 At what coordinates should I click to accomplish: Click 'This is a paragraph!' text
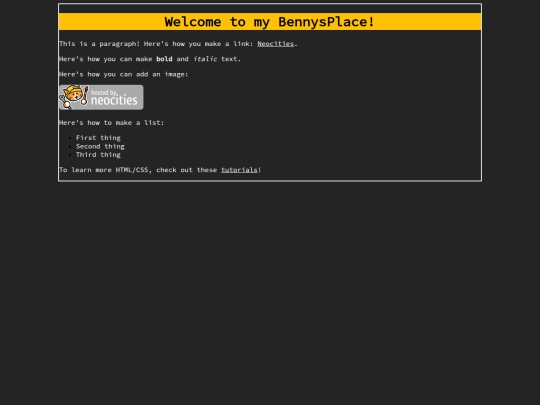tap(100, 44)
